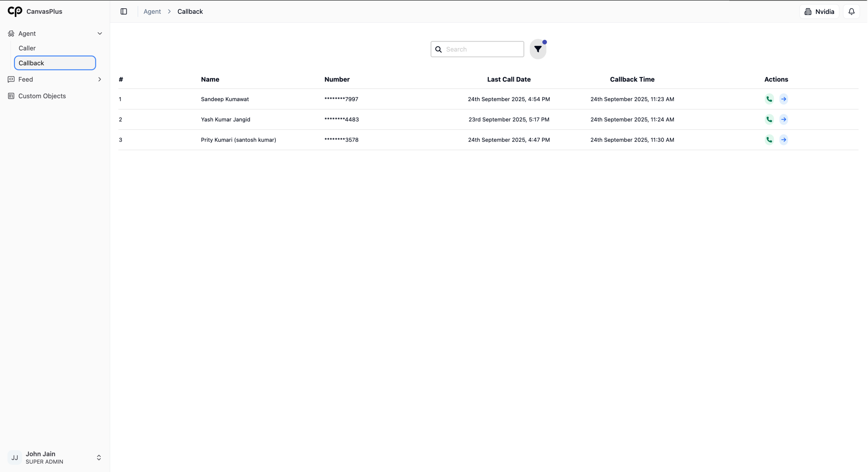This screenshot has width=868, height=472.
Task: Open Yash Kumar Jangid row arrow action
Action: point(784,120)
